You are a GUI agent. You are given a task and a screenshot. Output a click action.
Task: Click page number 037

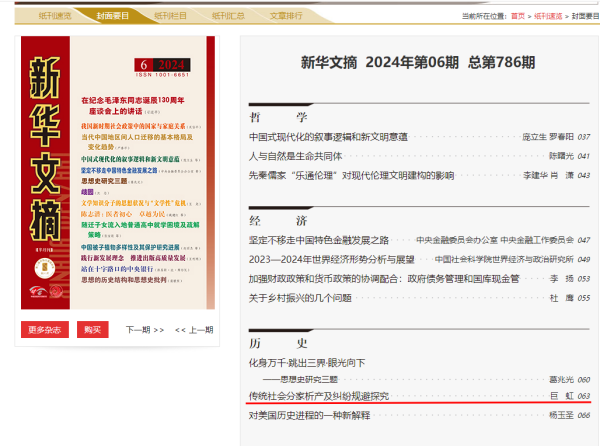584,137
